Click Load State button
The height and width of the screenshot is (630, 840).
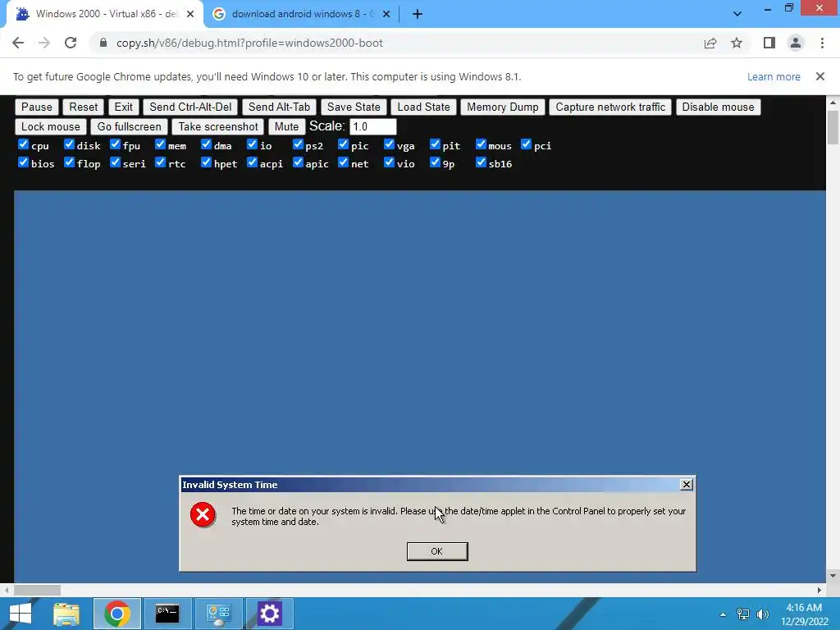423,107
